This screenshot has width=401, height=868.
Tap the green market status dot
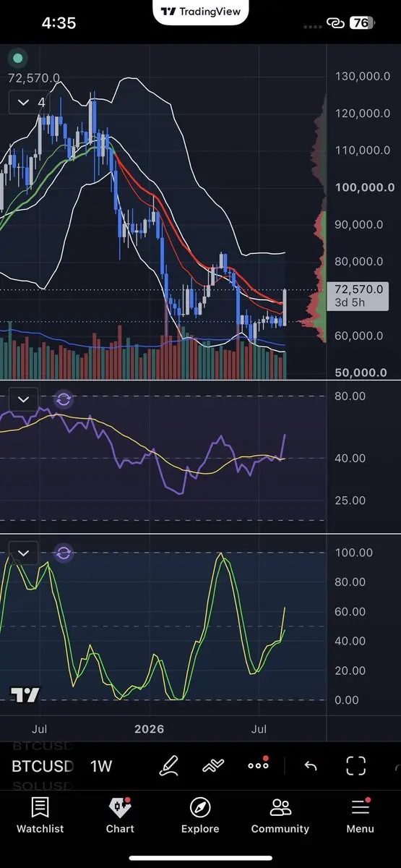(18, 58)
